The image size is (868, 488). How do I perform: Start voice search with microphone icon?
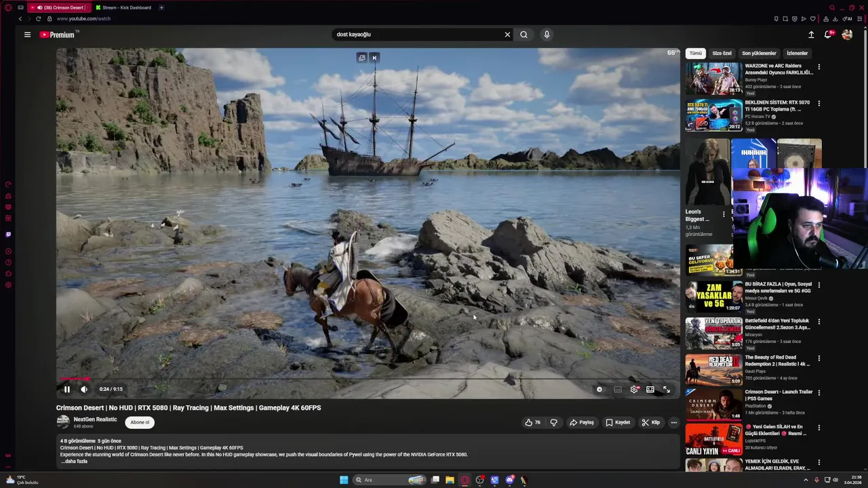click(547, 35)
